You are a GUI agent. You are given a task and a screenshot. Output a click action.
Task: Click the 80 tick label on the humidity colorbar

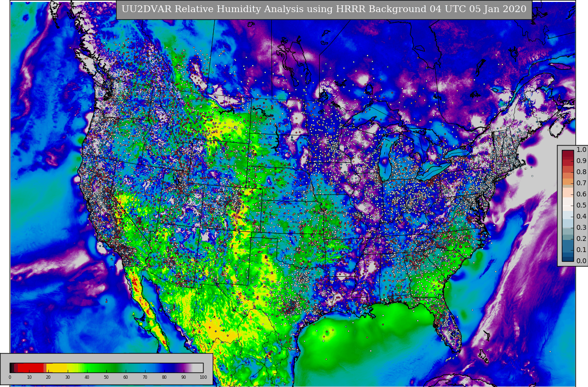164,377
